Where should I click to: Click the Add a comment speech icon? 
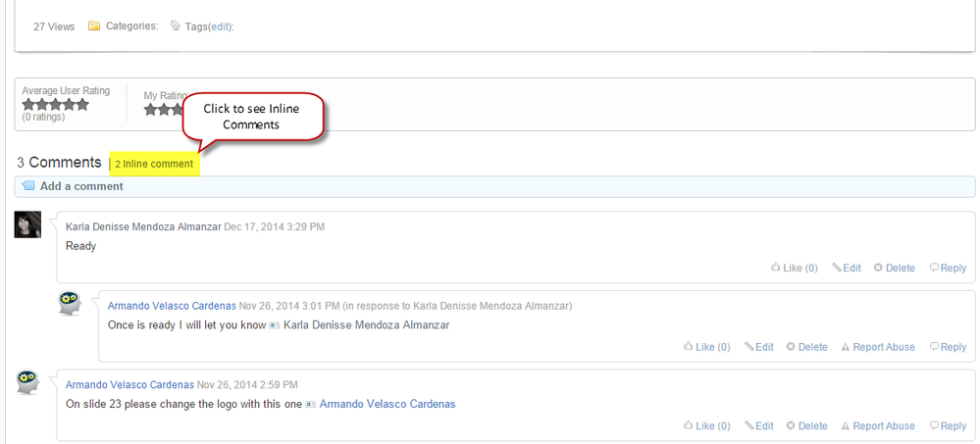click(x=28, y=186)
